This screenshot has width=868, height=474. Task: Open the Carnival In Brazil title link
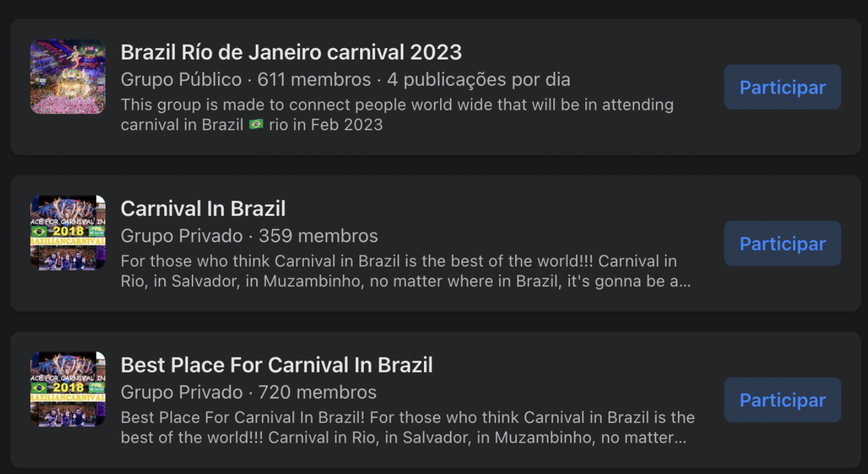203,208
